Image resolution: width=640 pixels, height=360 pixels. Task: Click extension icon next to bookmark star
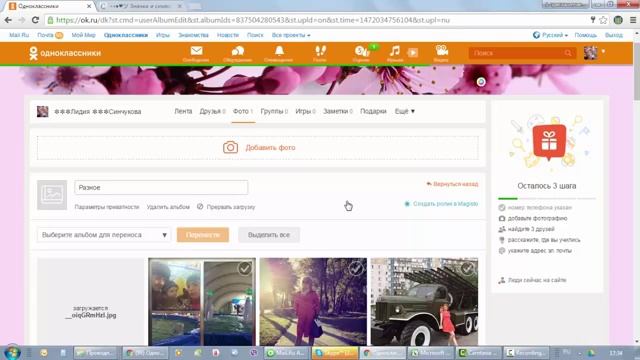(618, 20)
